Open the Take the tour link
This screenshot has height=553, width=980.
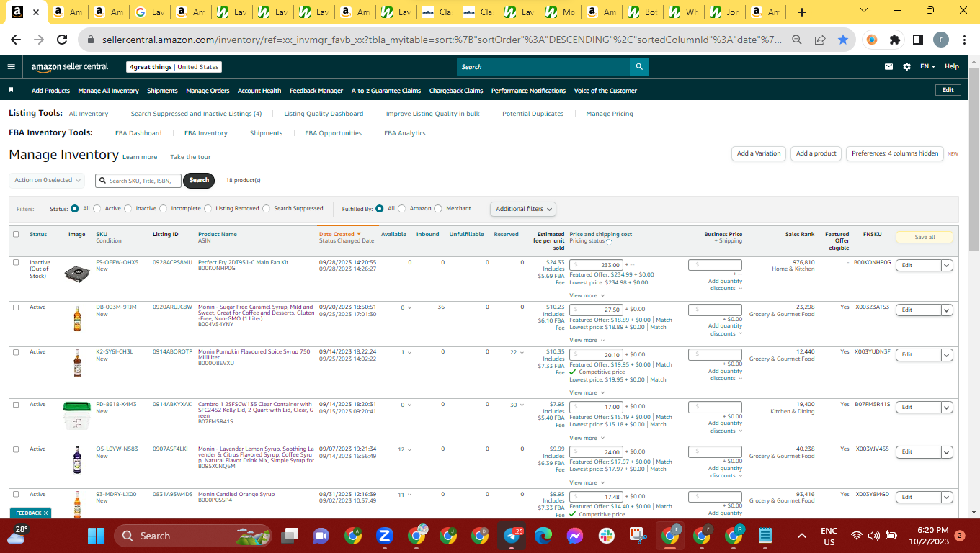[x=191, y=157]
